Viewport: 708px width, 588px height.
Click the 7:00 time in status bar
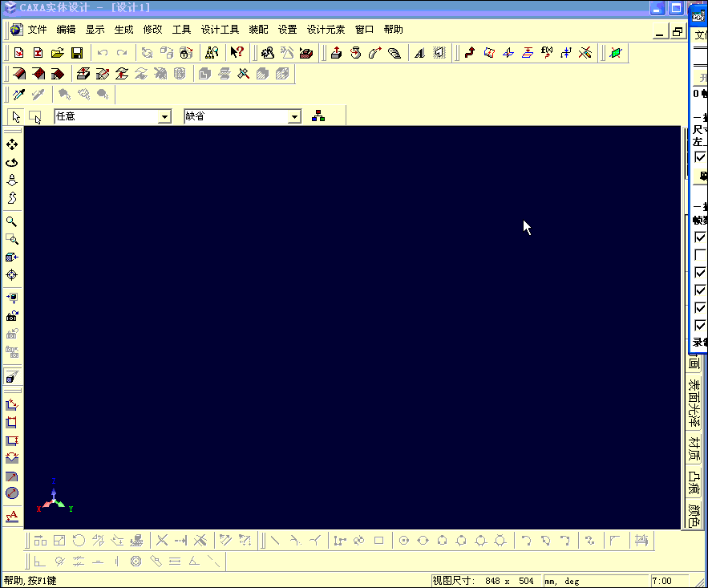tap(662, 581)
